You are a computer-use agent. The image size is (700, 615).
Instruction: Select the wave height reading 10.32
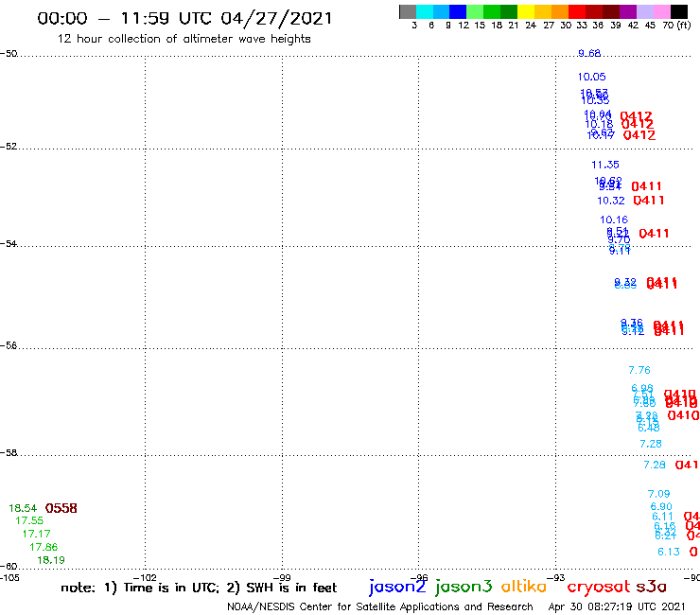611,201
